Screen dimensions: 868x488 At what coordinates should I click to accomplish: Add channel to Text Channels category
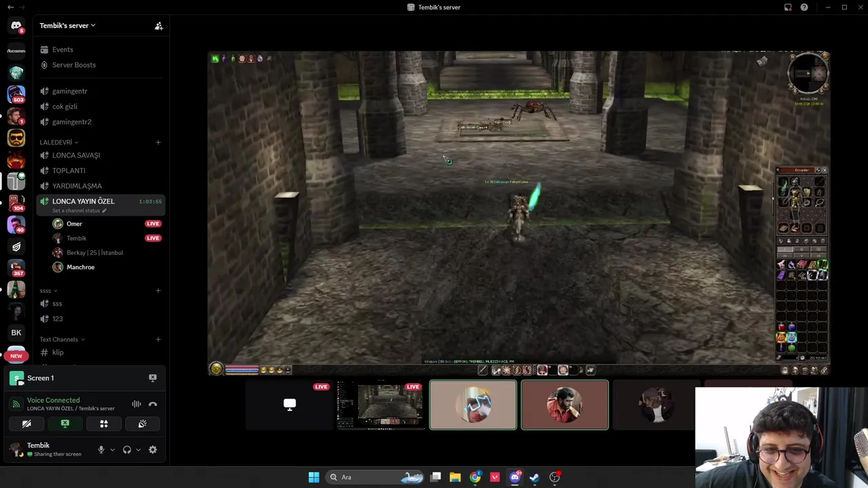(158, 340)
